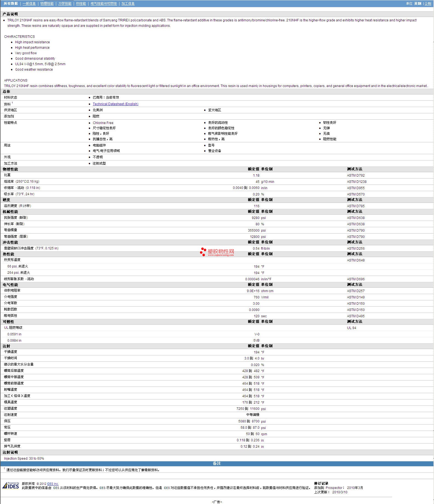The height and width of the screenshot is (504, 434).
Task: Click the ASTM D256 test method
Action: (x=356, y=249)
